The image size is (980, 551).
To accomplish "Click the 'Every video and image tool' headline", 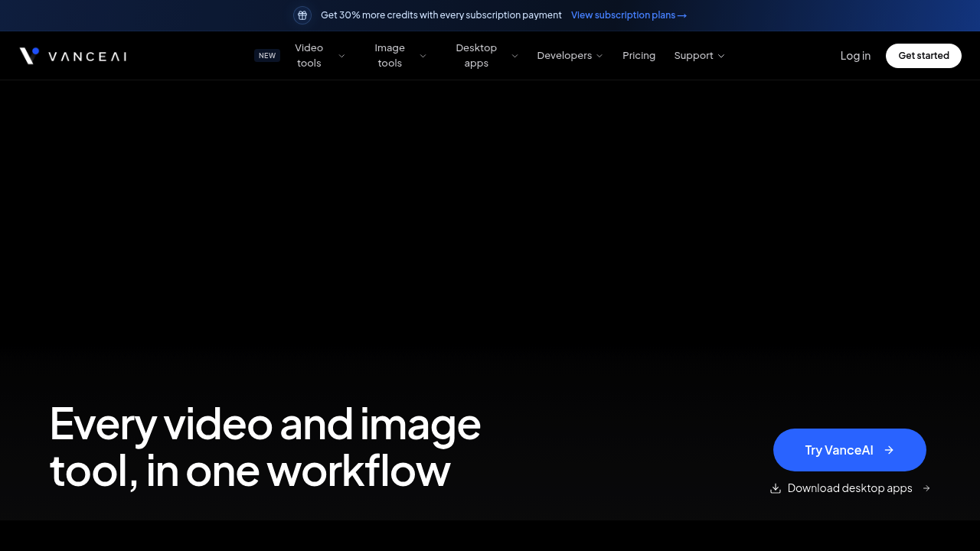I will point(265,447).
